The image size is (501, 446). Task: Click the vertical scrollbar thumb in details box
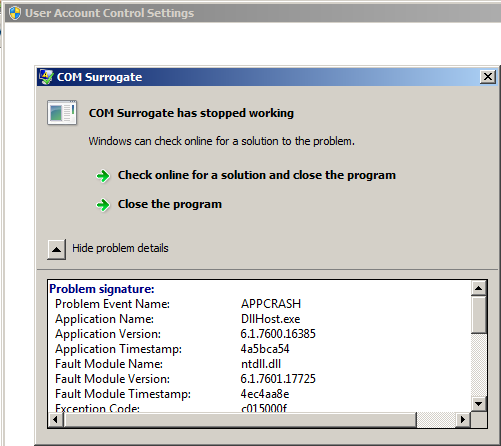tap(479, 315)
